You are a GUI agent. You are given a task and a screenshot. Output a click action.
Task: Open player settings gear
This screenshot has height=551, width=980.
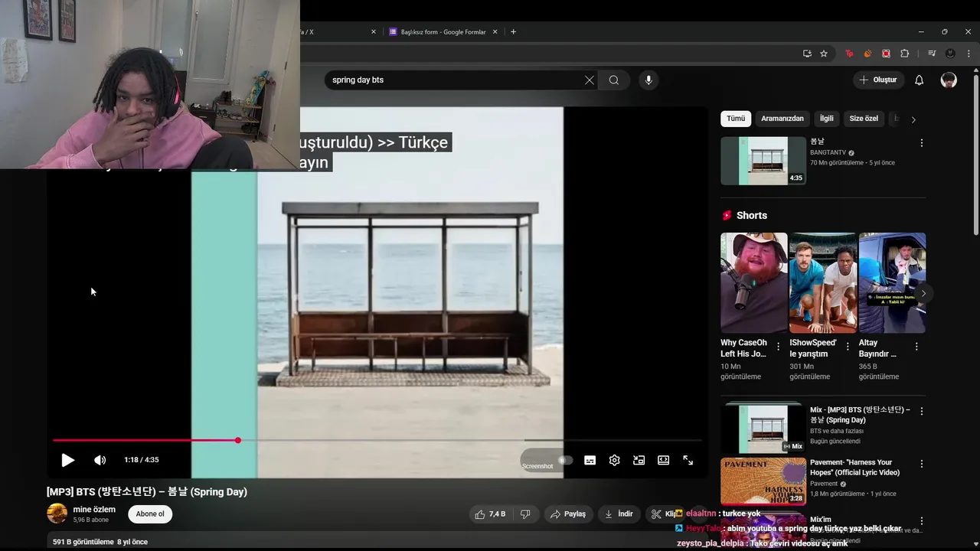click(x=614, y=460)
